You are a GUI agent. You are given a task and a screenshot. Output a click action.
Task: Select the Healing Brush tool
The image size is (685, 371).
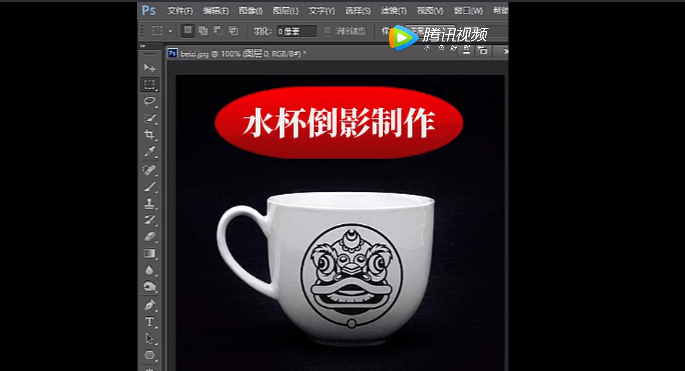[149, 170]
